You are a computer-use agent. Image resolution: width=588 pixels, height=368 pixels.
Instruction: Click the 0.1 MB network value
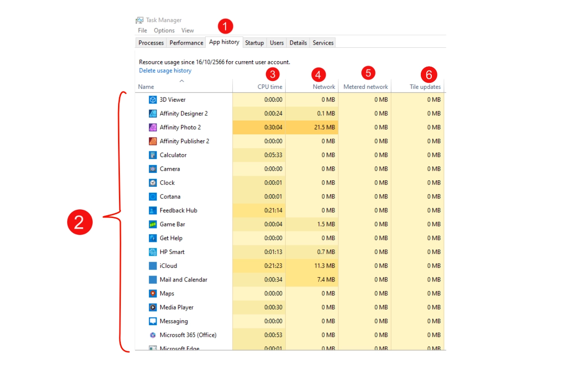(x=326, y=114)
